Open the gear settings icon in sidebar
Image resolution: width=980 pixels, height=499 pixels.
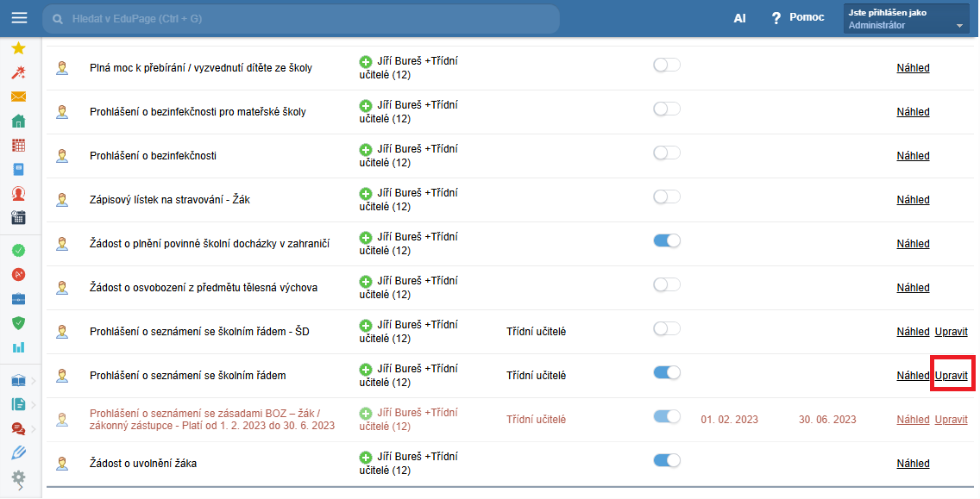tap(18, 477)
